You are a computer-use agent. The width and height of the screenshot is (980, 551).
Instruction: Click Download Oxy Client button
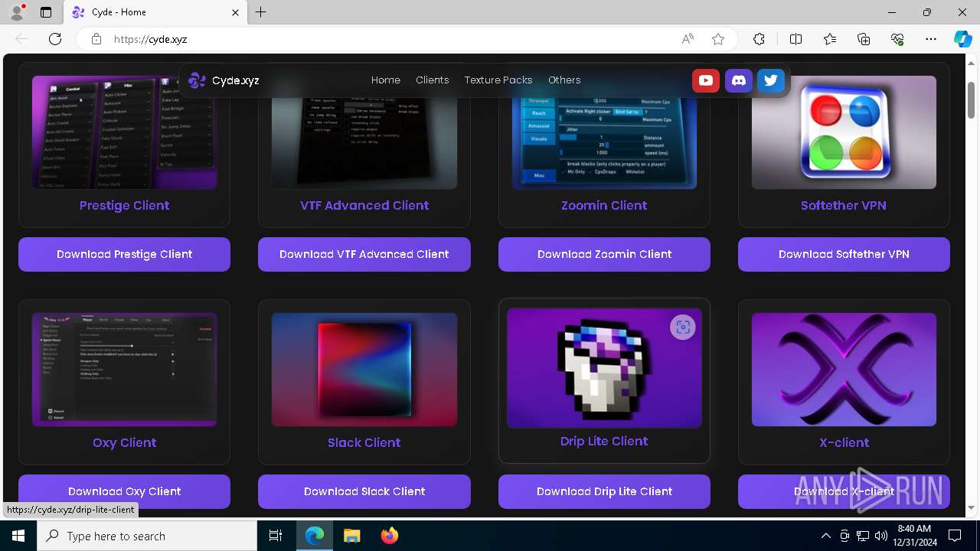tap(124, 491)
